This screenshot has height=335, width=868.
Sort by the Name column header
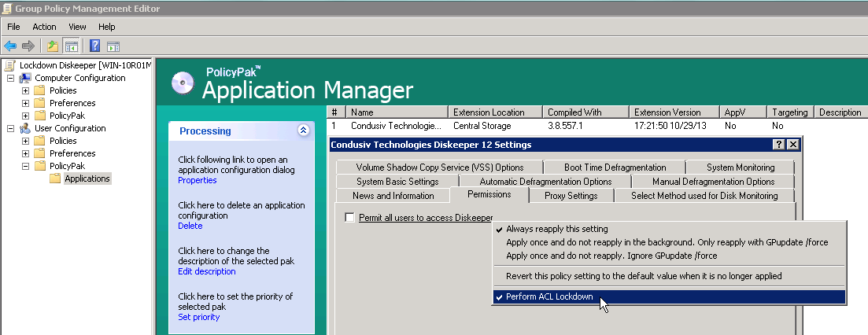[x=397, y=112]
